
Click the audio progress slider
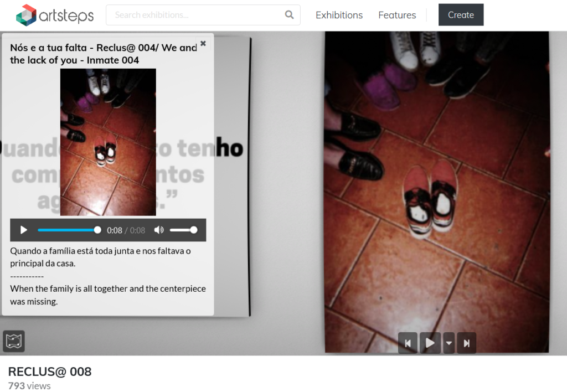click(x=69, y=230)
